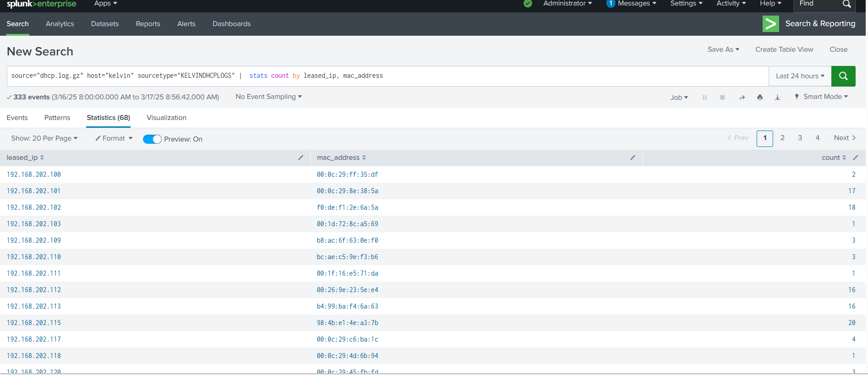
Task: Open the Format options dropdown
Action: point(114,138)
